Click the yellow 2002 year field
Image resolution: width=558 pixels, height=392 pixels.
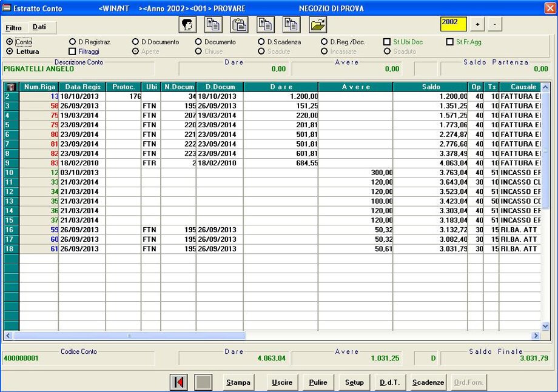click(453, 24)
